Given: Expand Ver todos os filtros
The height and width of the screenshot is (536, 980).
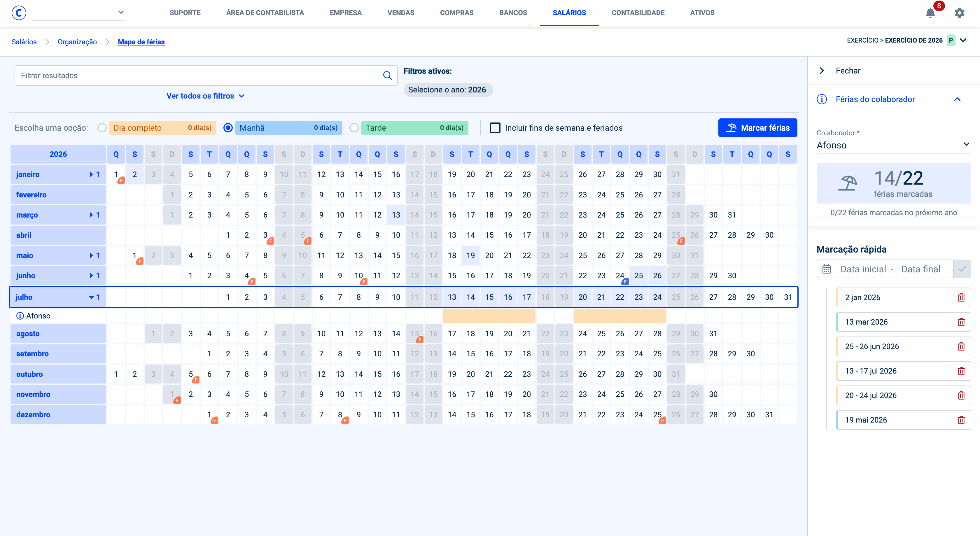Looking at the screenshot, I should [x=205, y=96].
